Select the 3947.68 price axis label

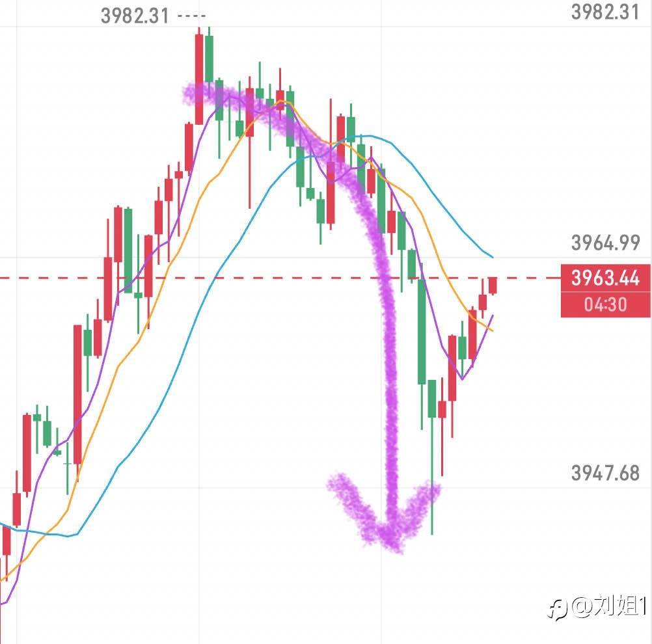click(x=605, y=473)
